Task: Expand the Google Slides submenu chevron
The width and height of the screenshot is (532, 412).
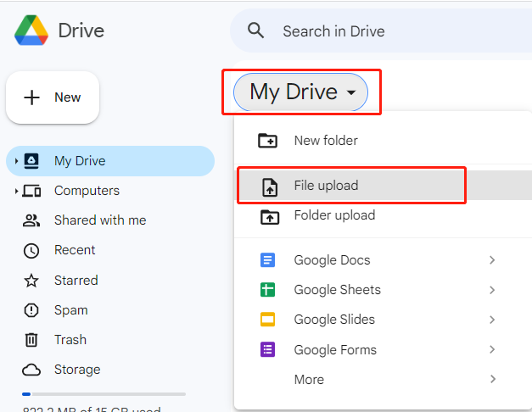Action: pos(492,320)
